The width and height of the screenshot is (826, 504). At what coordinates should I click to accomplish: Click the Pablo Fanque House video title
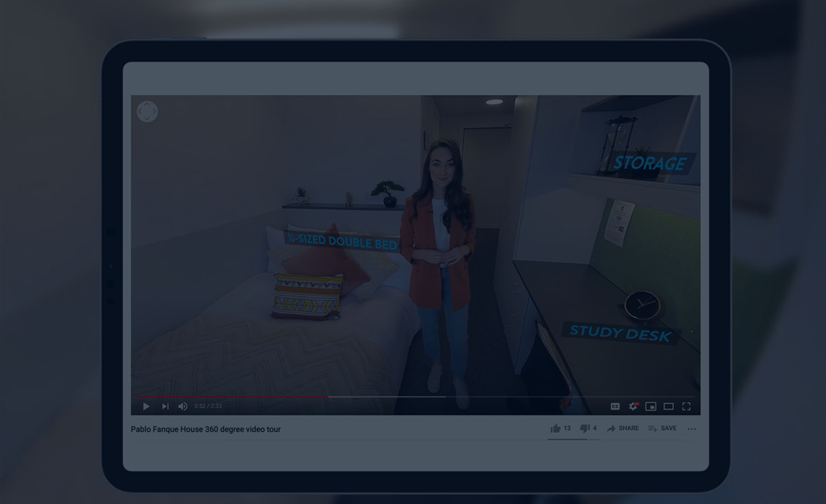click(x=205, y=429)
